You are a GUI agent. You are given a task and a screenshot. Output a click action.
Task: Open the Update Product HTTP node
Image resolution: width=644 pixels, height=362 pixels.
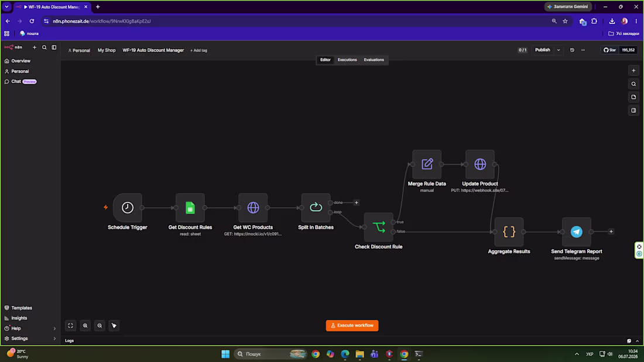click(480, 164)
